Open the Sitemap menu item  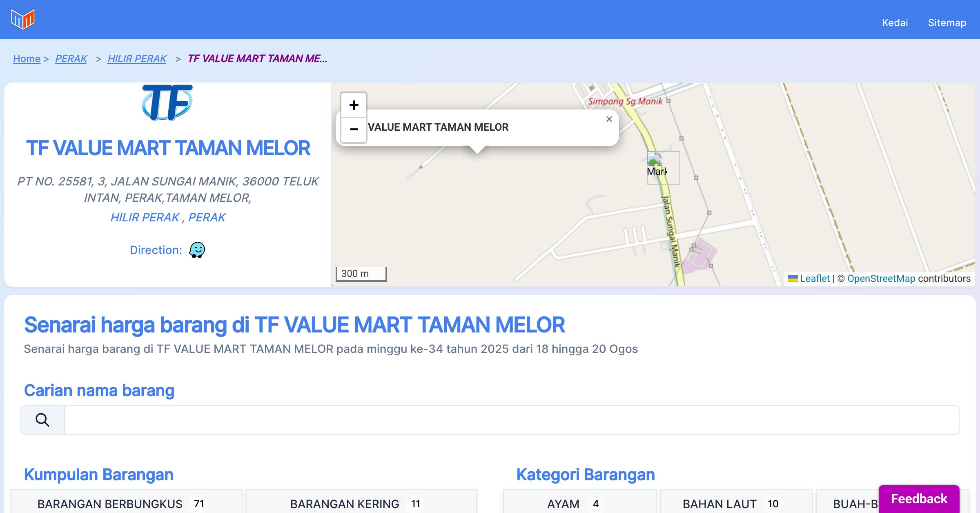tap(947, 22)
